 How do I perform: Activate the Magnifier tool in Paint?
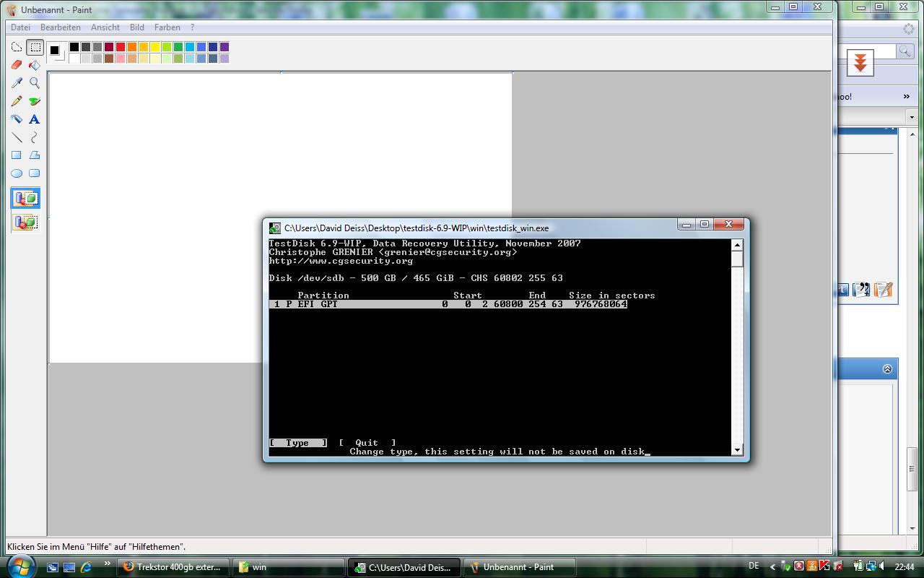pyautogui.click(x=35, y=83)
